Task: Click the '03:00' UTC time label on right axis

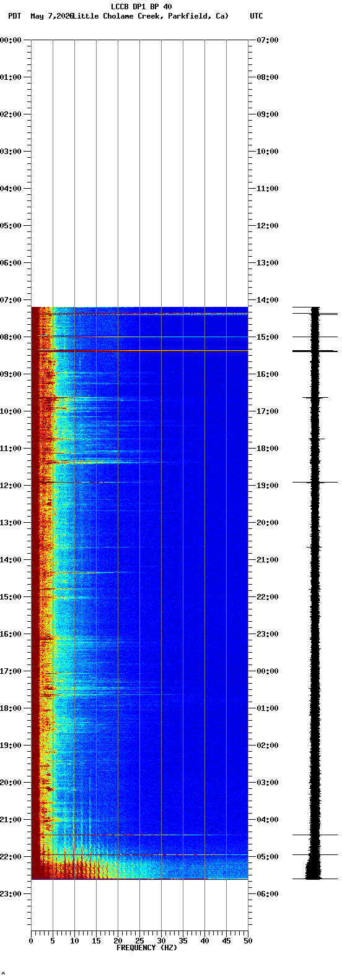Action: (x=268, y=783)
